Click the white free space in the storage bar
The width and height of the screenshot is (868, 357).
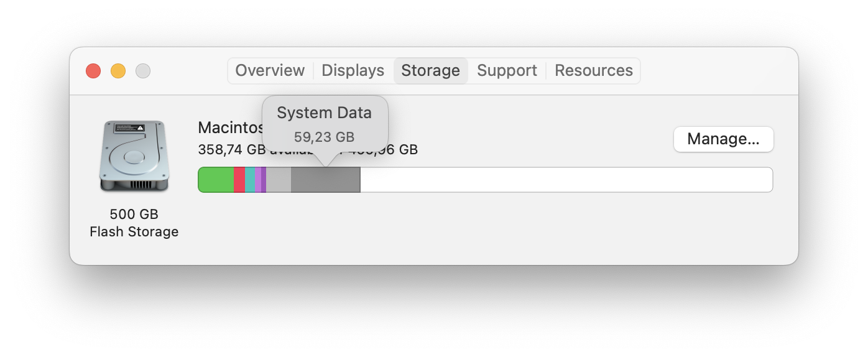coord(566,180)
